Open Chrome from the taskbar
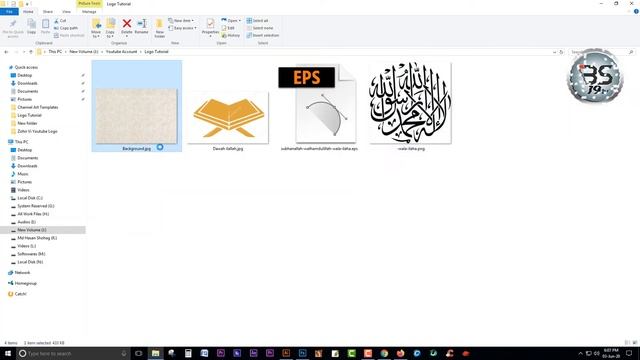640x360 pixels. click(x=384, y=353)
